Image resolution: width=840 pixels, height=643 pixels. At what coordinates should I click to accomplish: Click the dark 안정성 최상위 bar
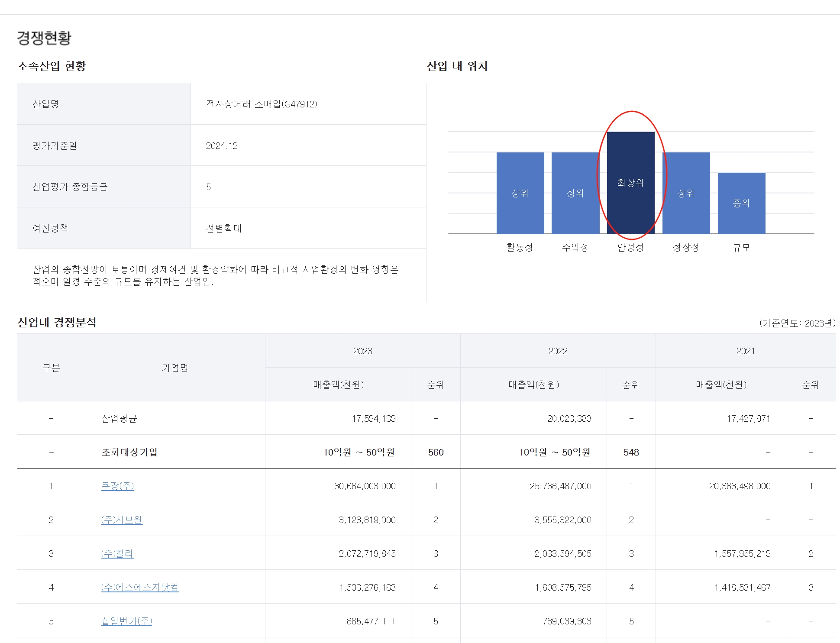630,183
